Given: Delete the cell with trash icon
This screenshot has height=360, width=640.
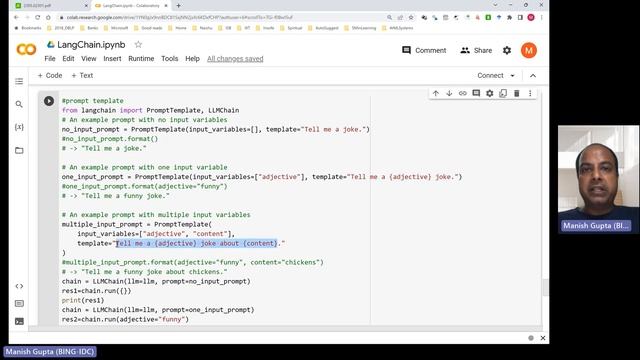Looking at the screenshot, I should [516, 93].
